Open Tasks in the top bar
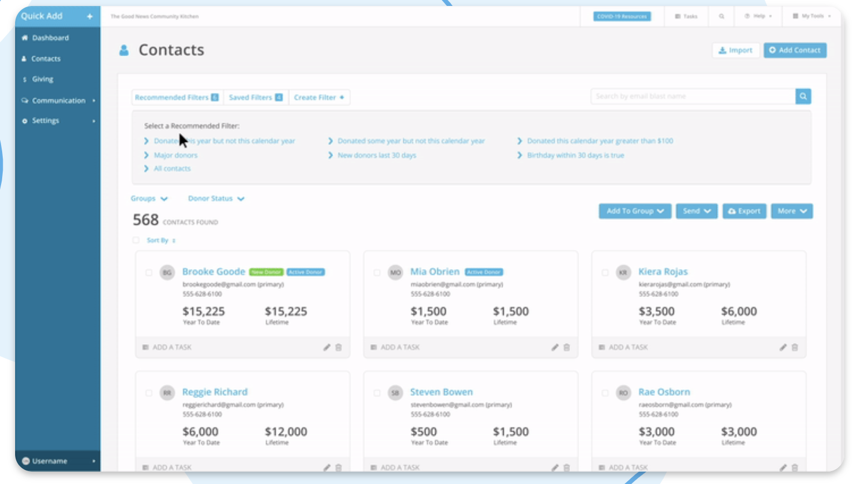Screen dimensions: 868x484 (x=686, y=16)
